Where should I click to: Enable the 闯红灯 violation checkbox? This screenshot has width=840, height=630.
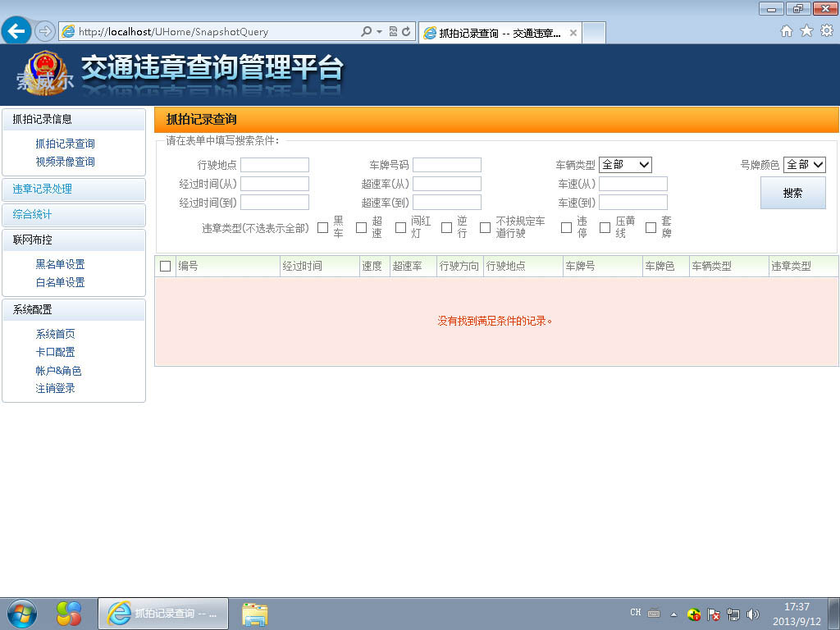[x=400, y=227]
